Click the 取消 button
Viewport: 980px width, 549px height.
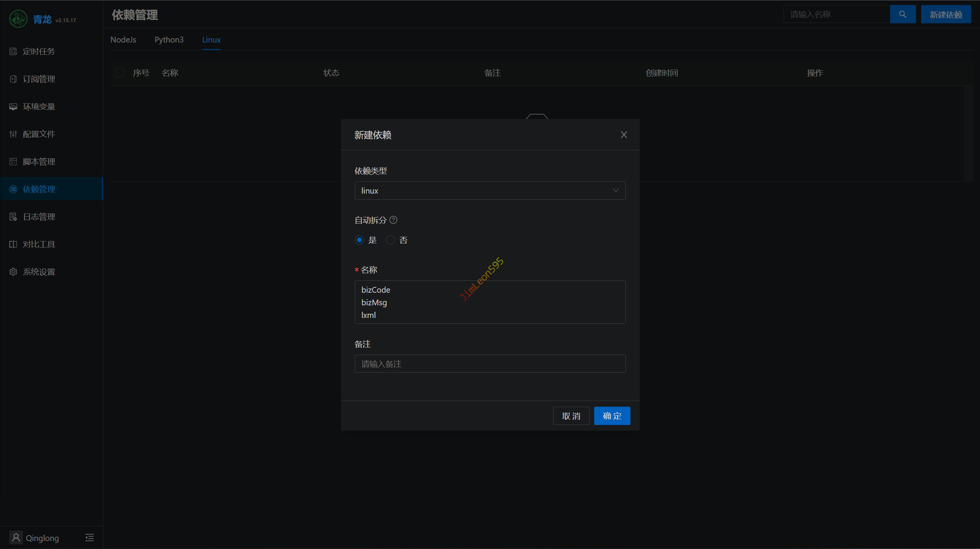571,416
